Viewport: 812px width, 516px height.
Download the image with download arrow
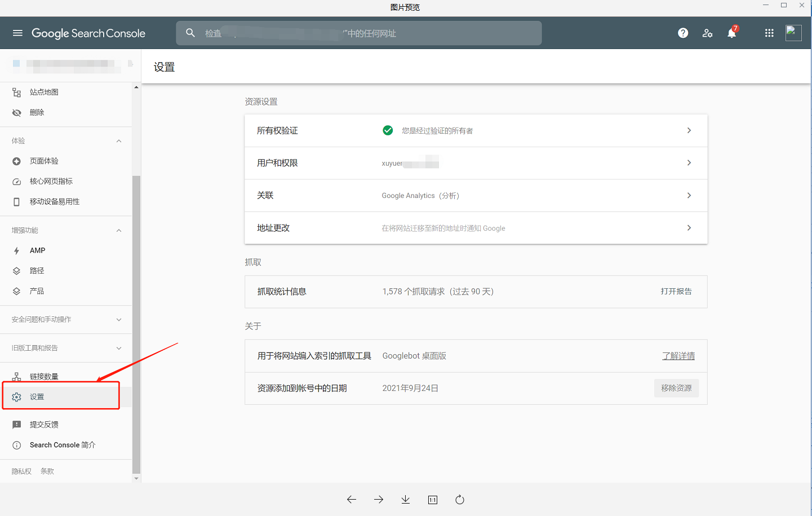click(x=406, y=500)
